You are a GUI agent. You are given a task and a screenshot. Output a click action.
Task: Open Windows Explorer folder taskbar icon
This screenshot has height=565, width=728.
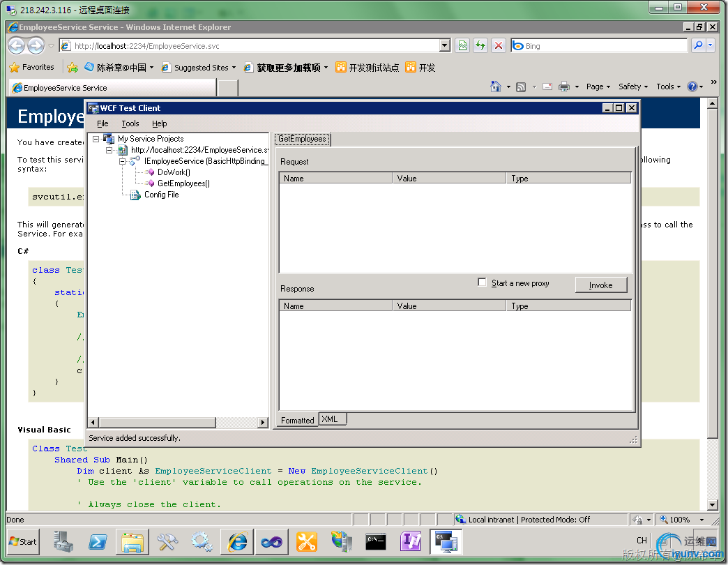click(132, 542)
